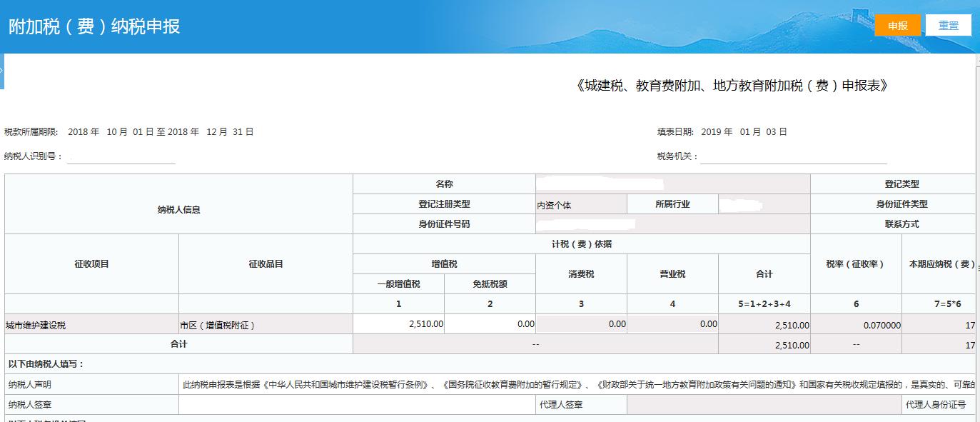This screenshot has height=422, width=980.
Task: Click the 纳税人识别号 taxpayer ID input field
Action: (120, 156)
